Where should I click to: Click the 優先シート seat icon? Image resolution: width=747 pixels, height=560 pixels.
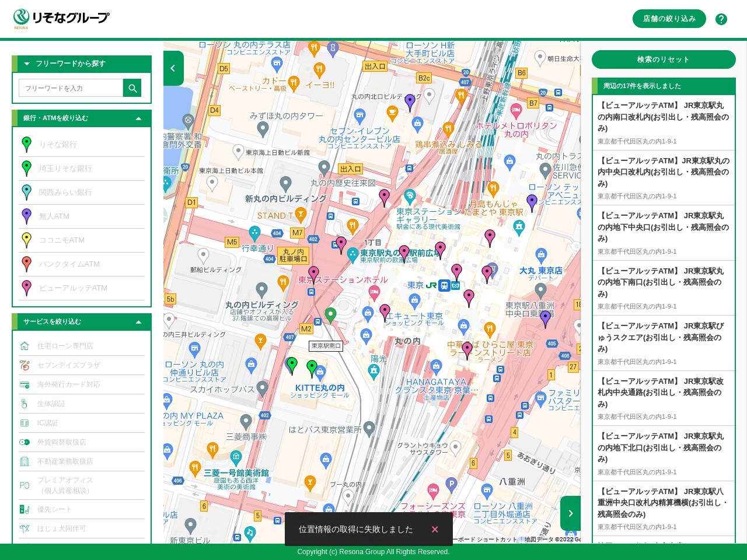coord(25,509)
